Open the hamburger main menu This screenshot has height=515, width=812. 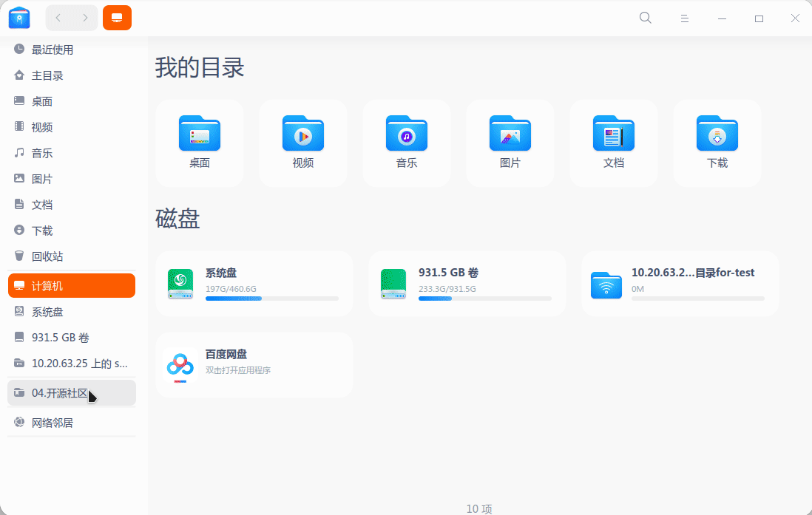tap(685, 18)
